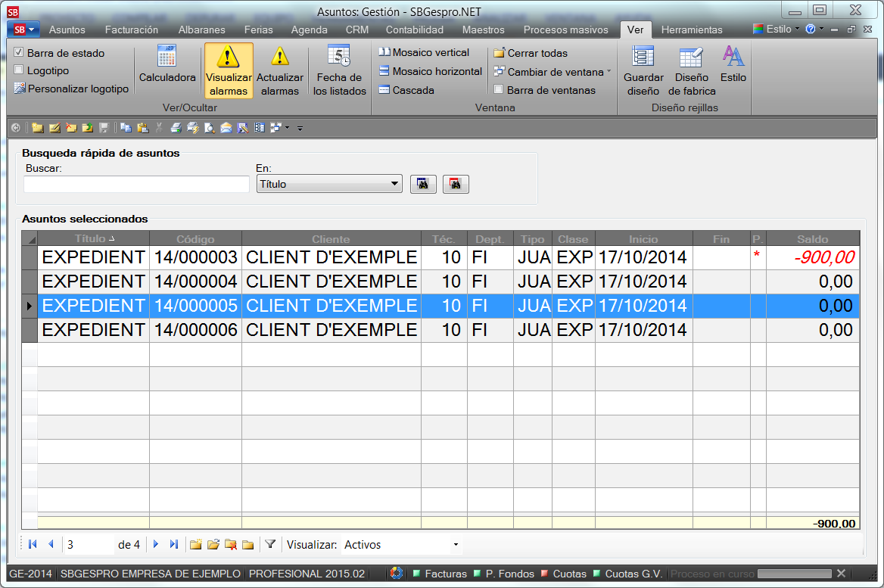
Task: Toggle Barra de ventanas checkbox
Action: 499,90
